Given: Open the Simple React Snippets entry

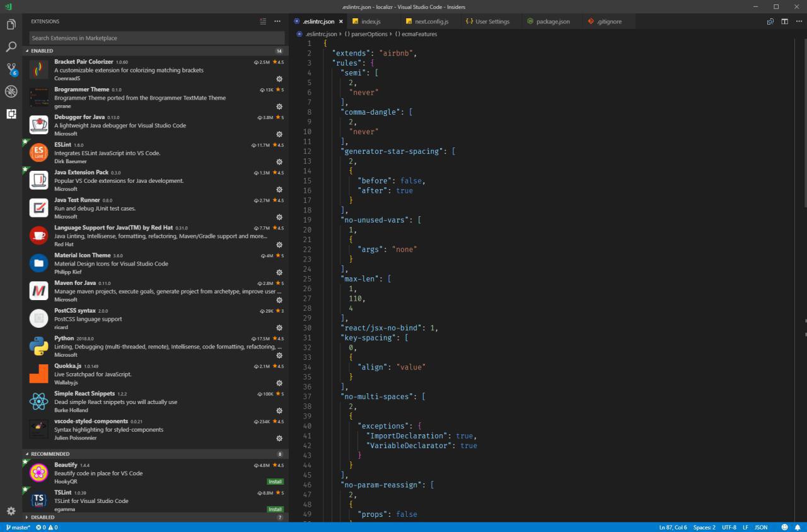Looking at the screenshot, I should click(x=155, y=402).
